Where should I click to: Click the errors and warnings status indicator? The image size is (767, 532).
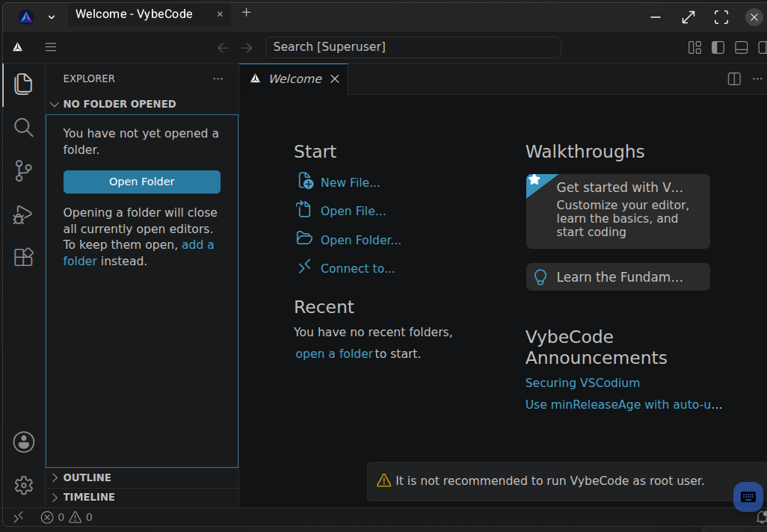(67, 517)
